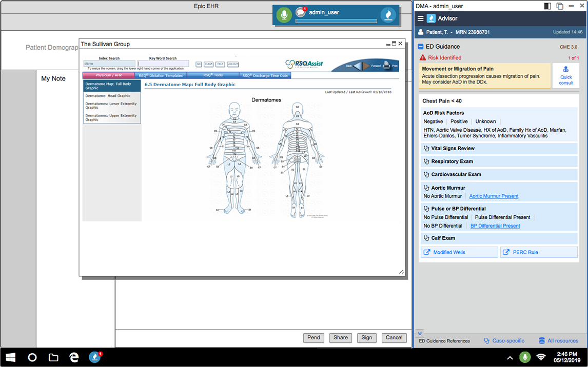Expand Calf Exam row
The height and width of the screenshot is (367, 588).
(499, 238)
